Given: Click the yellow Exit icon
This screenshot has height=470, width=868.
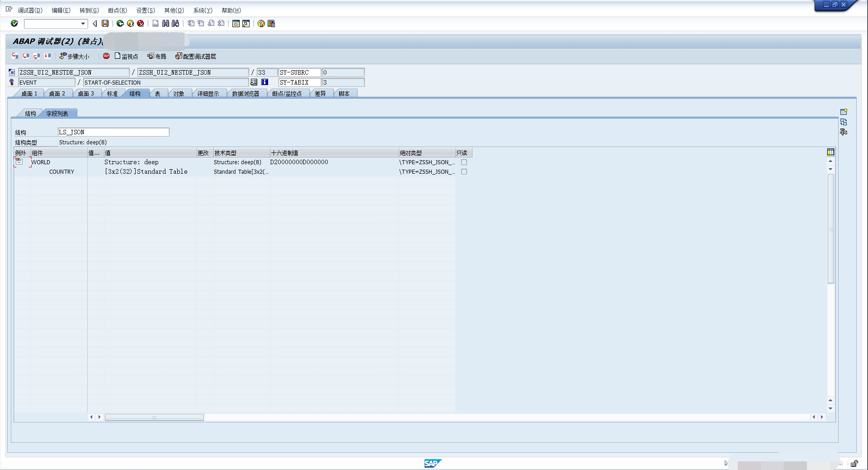Looking at the screenshot, I should pyautogui.click(x=131, y=24).
